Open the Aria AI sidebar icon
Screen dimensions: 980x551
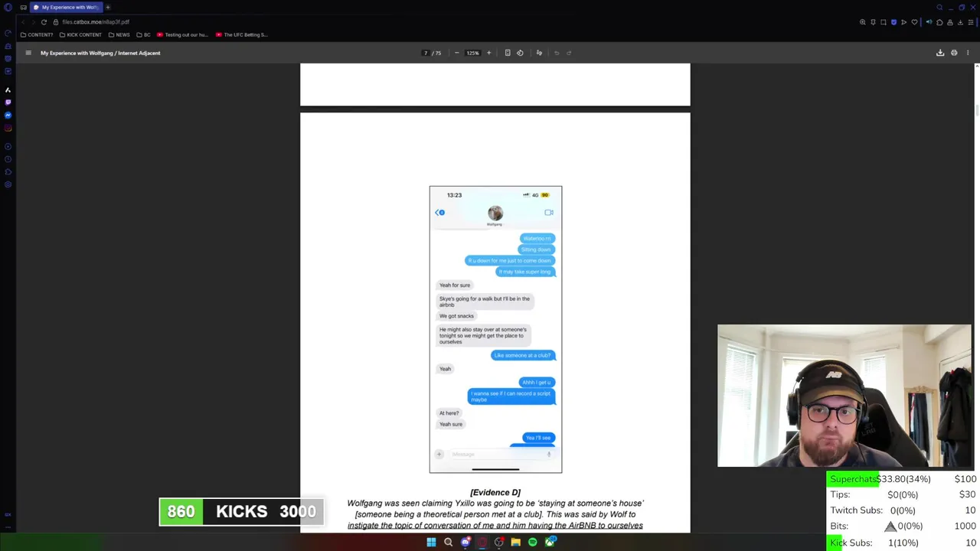8,90
